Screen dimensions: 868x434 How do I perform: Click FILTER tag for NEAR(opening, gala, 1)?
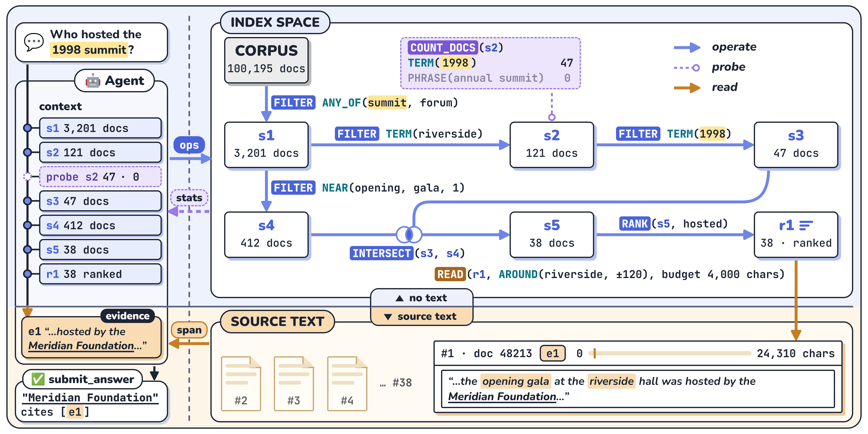point(293,188)
